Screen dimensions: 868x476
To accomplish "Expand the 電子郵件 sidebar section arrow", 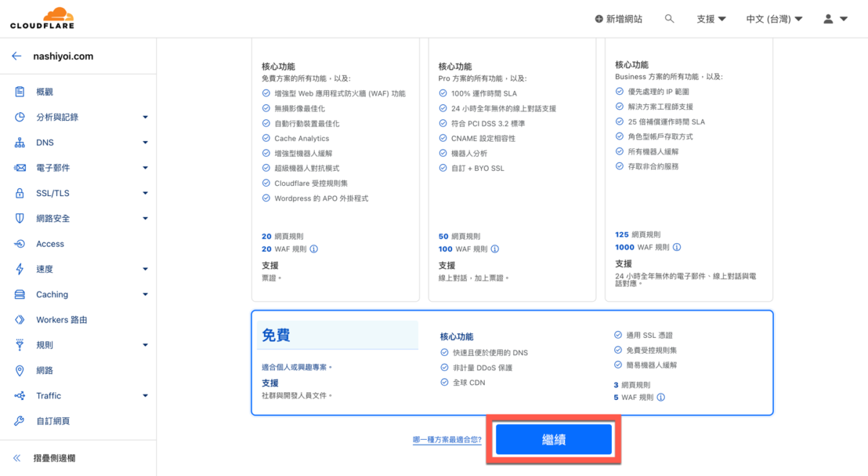I will click(145, 168).
